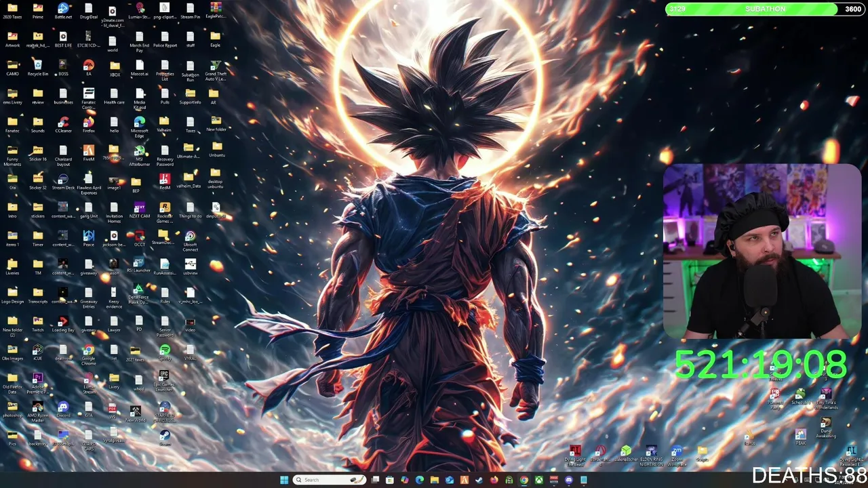Open the Funny Moments folder
The height and width of the screenshot is (488, 868).
coord(12,155)
